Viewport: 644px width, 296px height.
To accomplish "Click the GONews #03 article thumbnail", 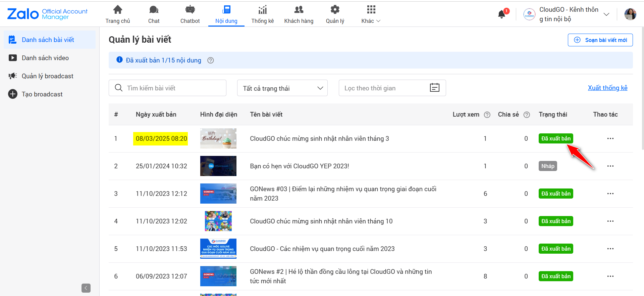I will 218,194.
